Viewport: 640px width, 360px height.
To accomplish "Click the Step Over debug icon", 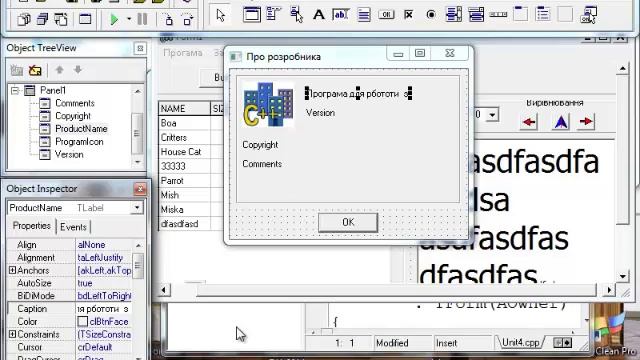I will pos(187,19).
